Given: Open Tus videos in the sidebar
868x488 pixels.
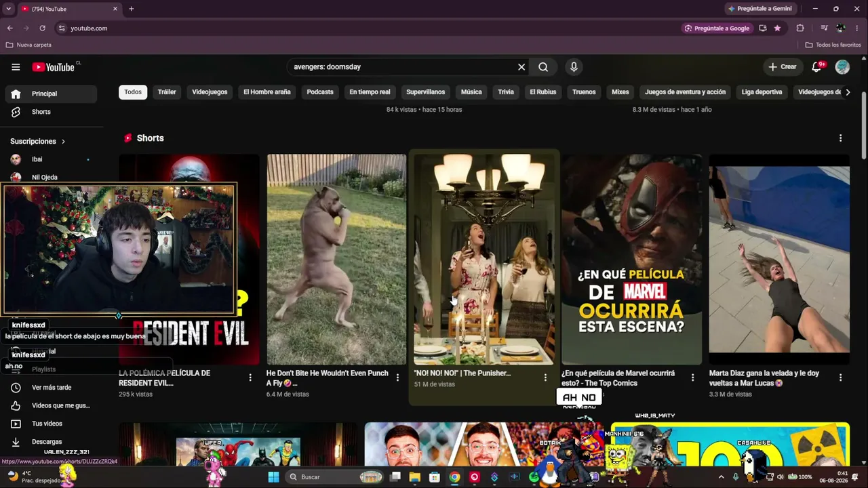Looking at the screenshot, I should pos(52,424).
